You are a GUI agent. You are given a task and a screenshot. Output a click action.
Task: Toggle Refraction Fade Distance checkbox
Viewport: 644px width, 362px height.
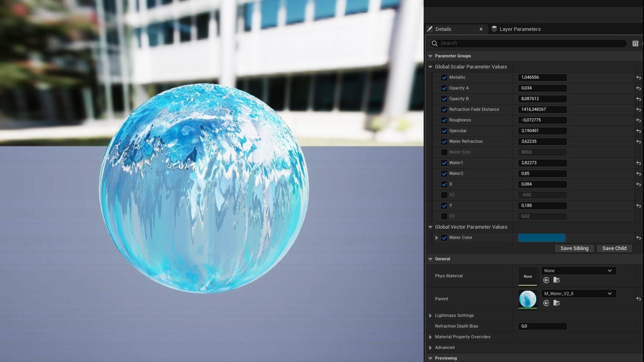444,109
